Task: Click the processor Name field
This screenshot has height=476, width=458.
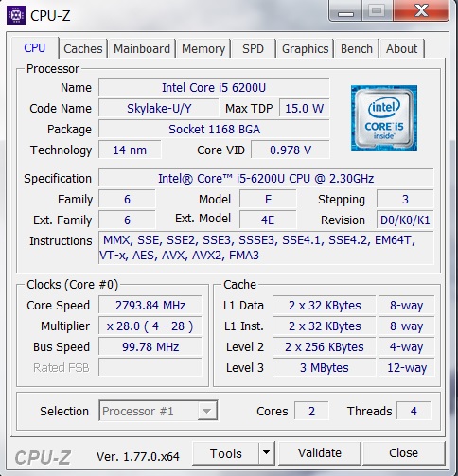Action: 214,87
